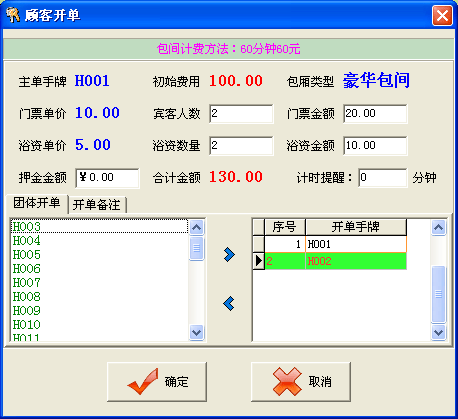
Task: Click the up arrow of the order grid scrollbar
Action: pos(438,228)
